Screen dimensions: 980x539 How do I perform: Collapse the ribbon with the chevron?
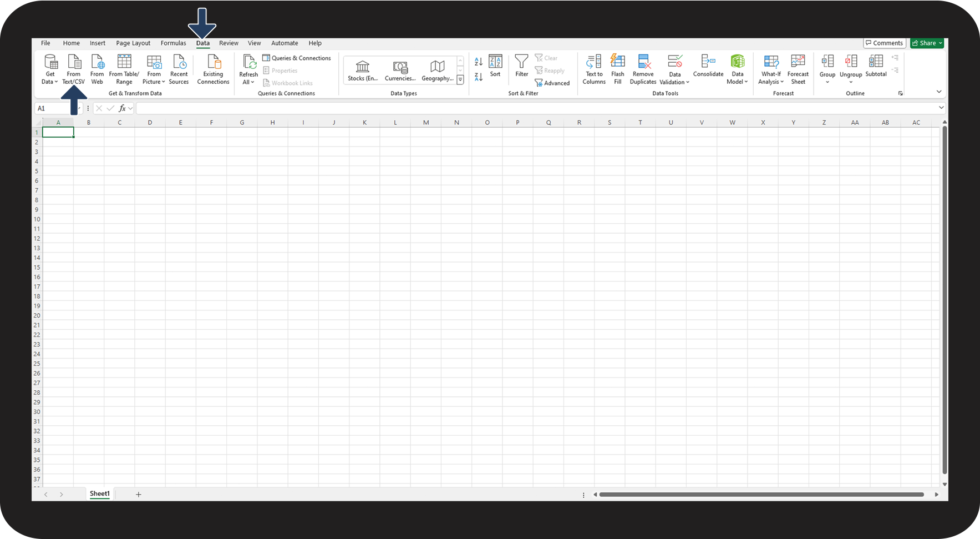pos(939,92)
